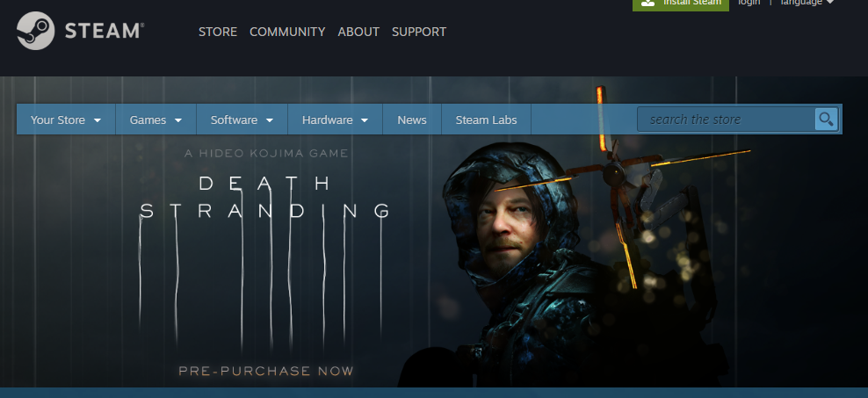Click the login link

coord(749,3)
